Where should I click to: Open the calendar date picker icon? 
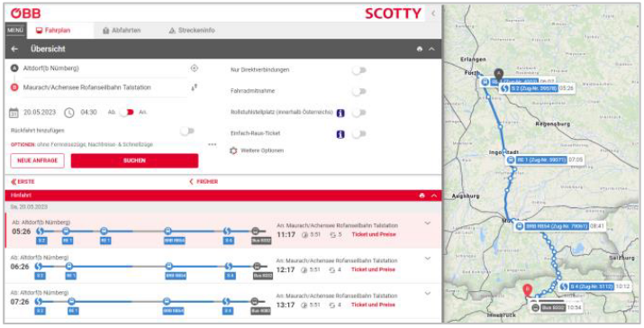click(14, 113)
